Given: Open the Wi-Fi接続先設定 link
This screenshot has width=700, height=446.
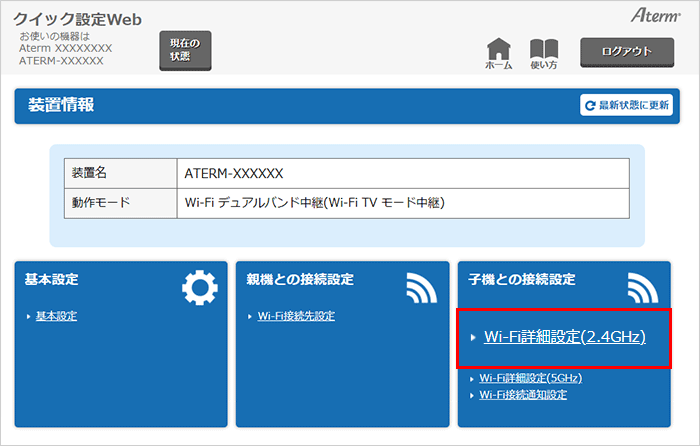Looking at the screenshot, I should click(295, 316).
